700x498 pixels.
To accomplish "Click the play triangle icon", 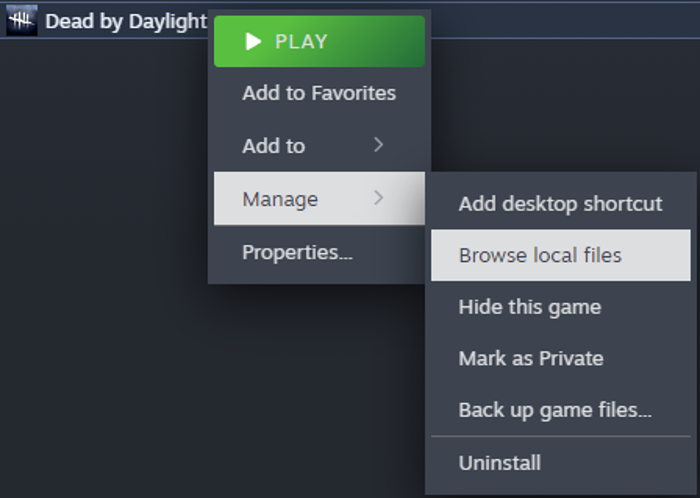I will click(253, 42).
